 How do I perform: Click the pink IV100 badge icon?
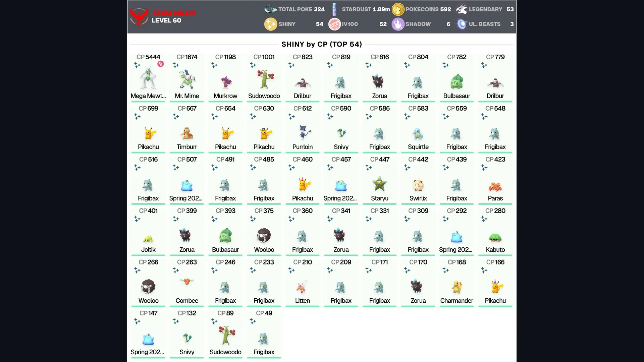tap(334, 24)
